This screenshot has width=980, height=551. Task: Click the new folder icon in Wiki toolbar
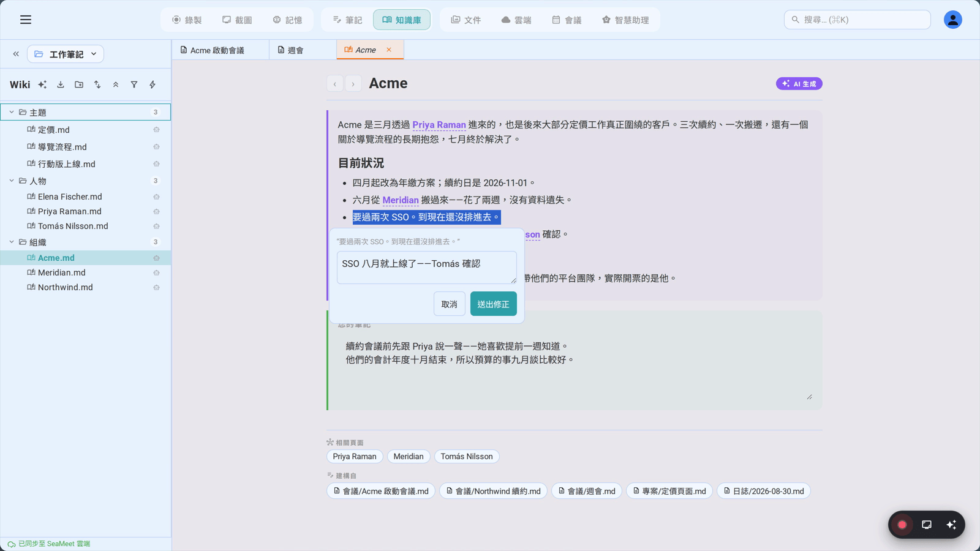point(79,84)
